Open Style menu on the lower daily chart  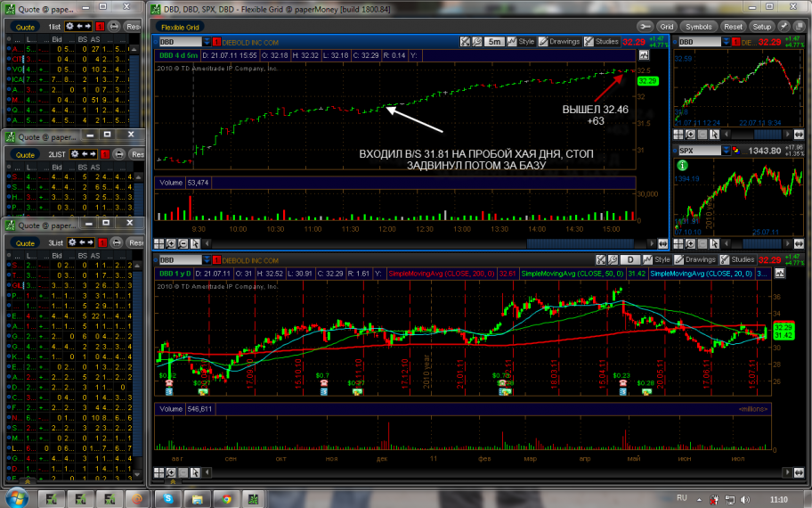point(657,259)
